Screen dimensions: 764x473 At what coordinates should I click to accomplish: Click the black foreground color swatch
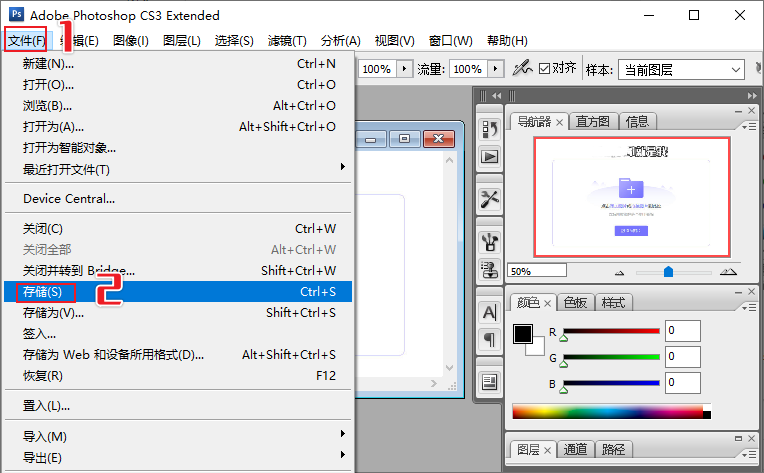point(522,334)
